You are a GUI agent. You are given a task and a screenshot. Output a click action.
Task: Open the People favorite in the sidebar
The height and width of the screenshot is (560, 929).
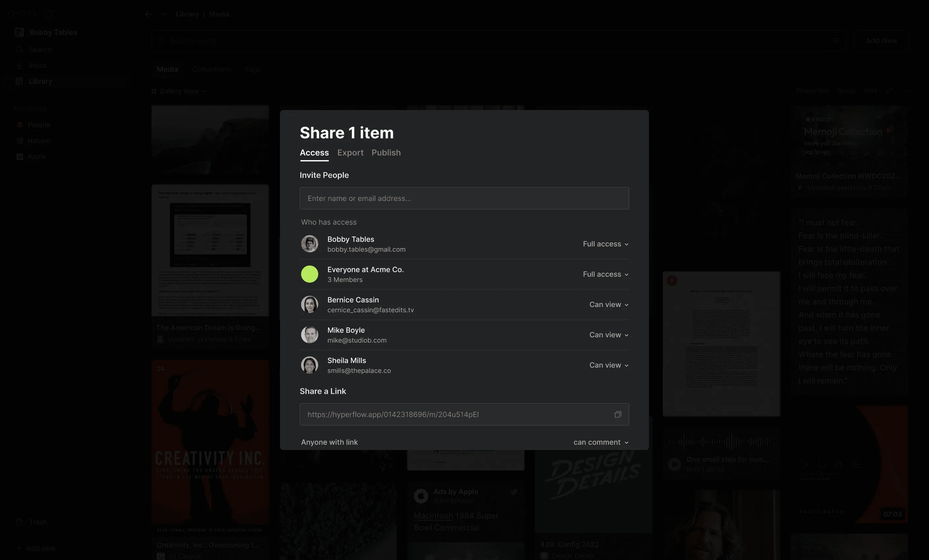(39, 125)
